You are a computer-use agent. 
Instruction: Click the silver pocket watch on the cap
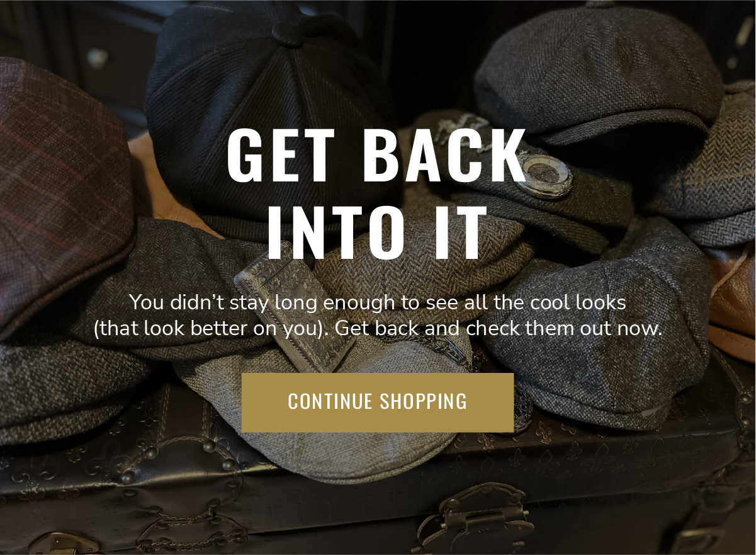tap(546, 177)
